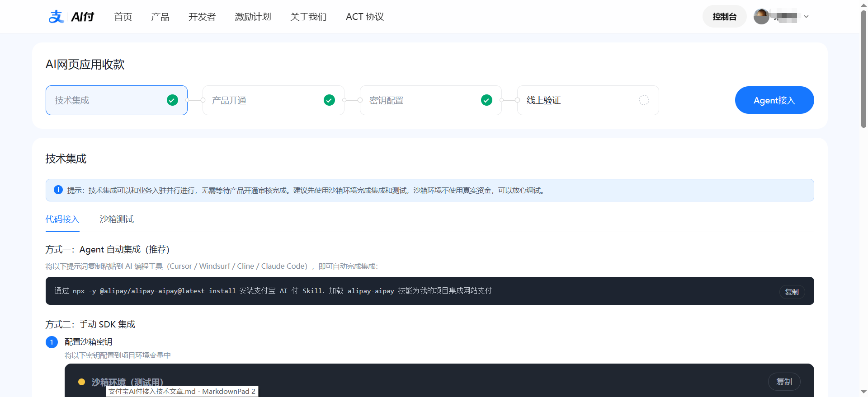Switch to the 代码接入 tab
Screen dimensions: 868x397
click(62, 220)
